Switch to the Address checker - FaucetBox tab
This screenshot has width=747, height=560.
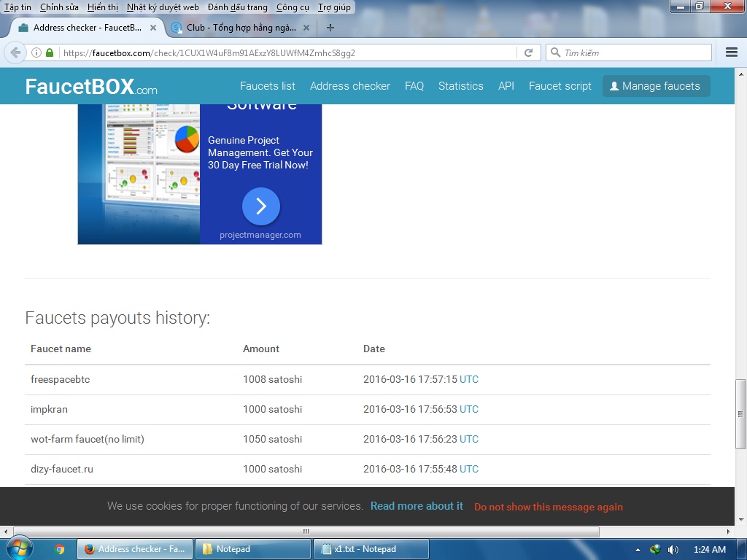[88, 28]
